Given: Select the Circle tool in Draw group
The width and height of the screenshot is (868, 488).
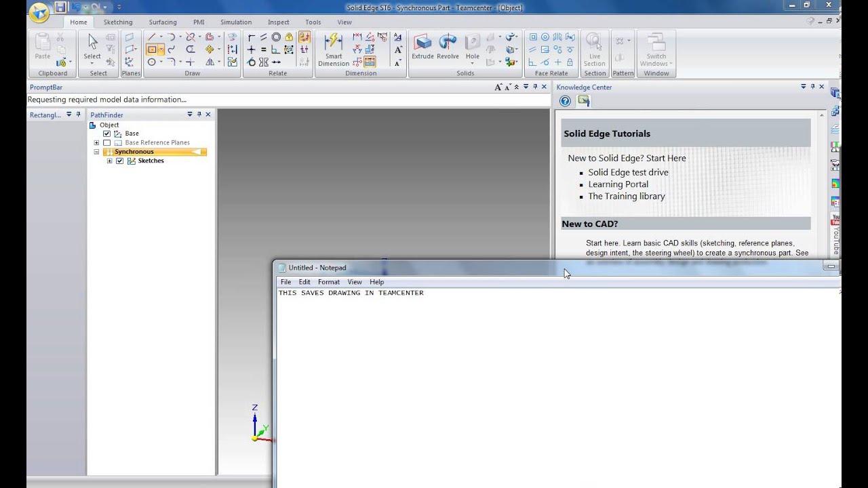Looking at the screenshot, I should (152, 62).
